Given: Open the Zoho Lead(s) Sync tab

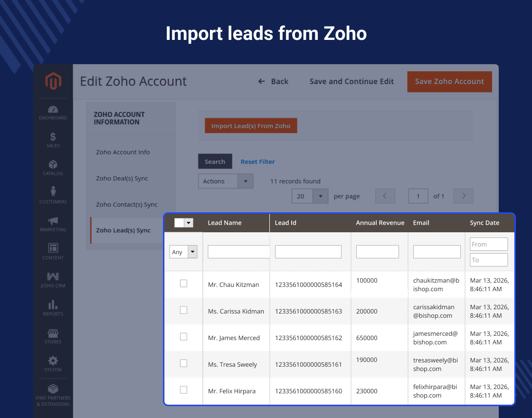Looking at the screenshot, I should click(x=123, y=230).
